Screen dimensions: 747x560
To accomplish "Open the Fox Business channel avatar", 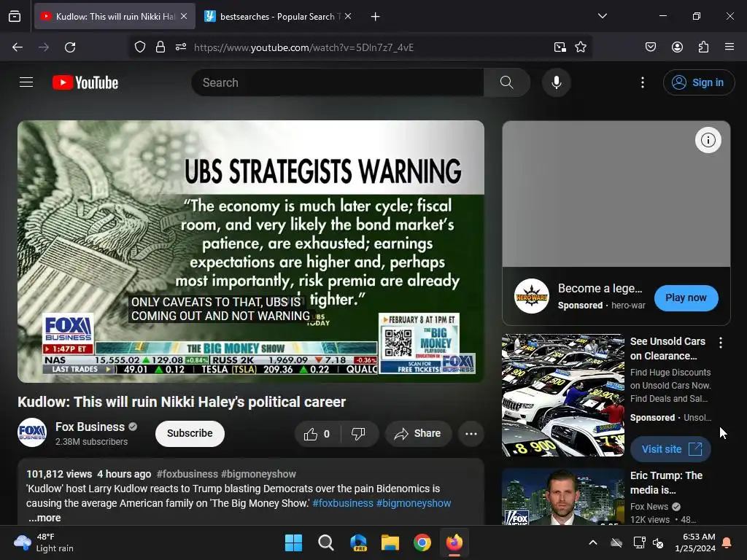I will [32, 432].
